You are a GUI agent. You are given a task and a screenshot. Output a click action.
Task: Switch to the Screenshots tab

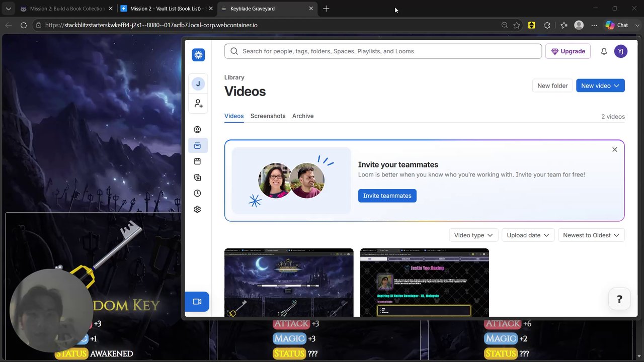pyautogui.click(x=268, y=116)
